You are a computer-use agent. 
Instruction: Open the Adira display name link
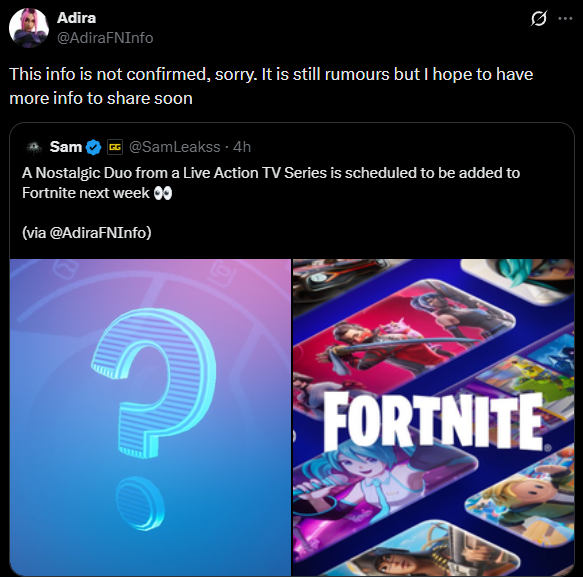click(x=76, y=18)
